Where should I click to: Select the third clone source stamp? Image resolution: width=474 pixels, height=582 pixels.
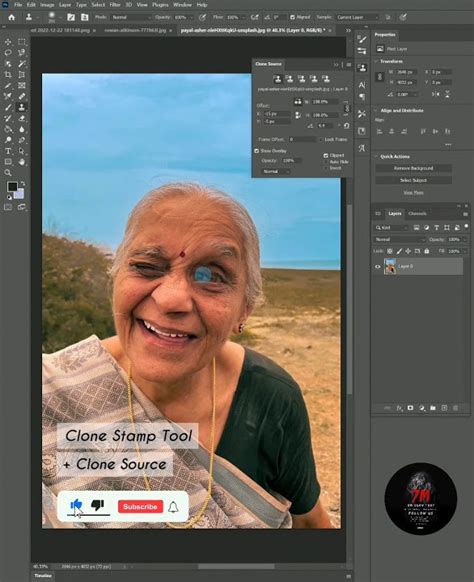click(x=301, y=79)
